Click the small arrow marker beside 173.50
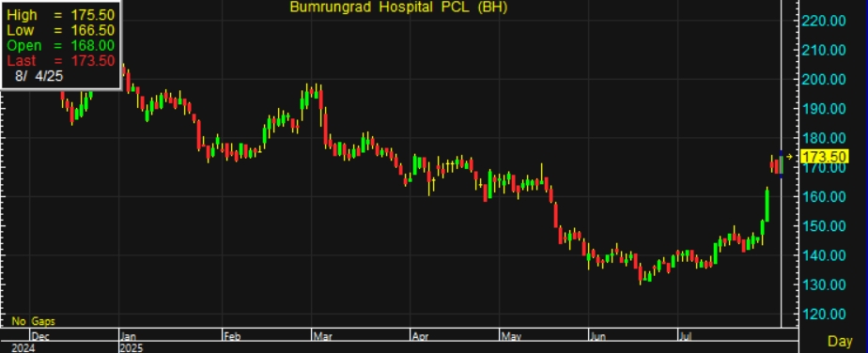Viewport: 868px width, 353px height. click(789, 157)
